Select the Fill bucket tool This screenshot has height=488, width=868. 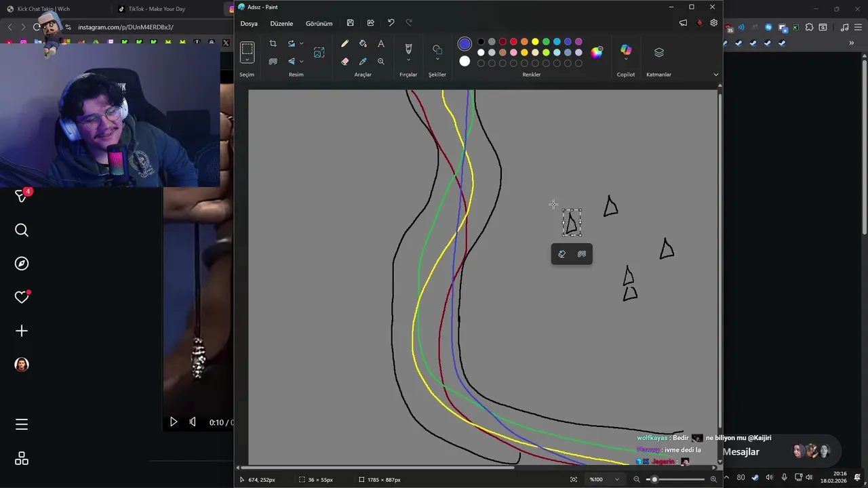pos(363,43)
